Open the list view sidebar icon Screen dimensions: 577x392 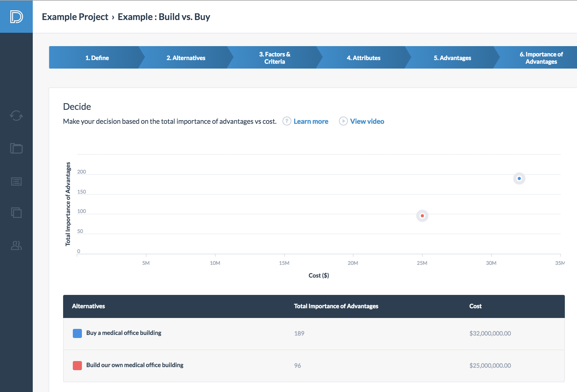(16, 181)
